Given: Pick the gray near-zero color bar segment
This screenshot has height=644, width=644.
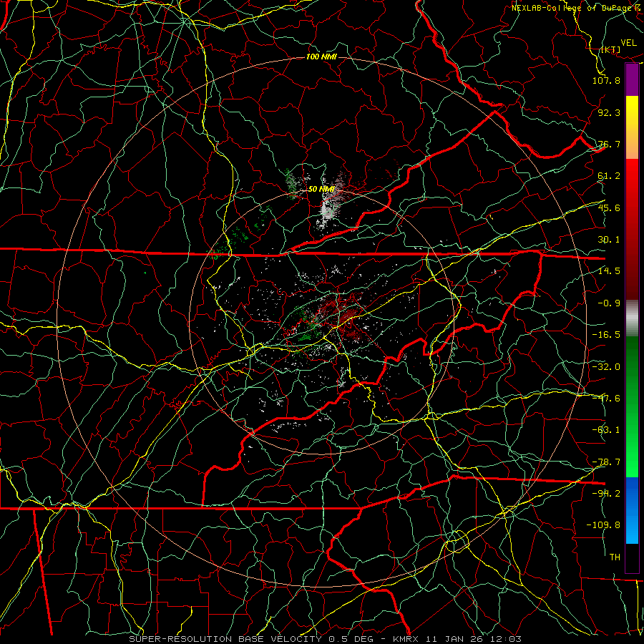Looking at the screenshot, I should click(632, 318).
